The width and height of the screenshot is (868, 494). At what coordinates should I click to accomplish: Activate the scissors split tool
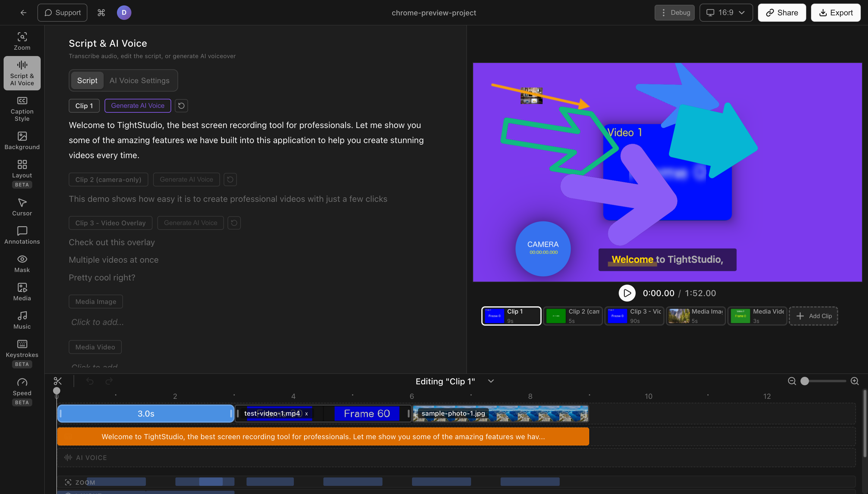58,381
